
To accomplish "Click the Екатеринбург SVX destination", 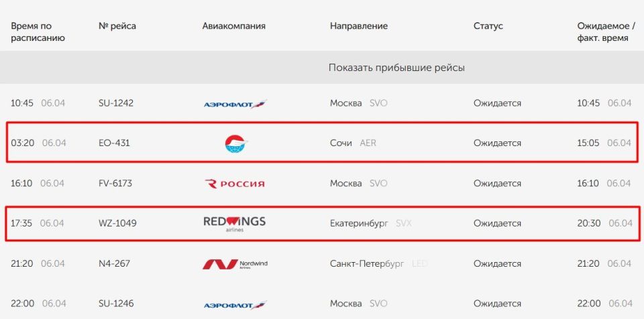I will click(x=370, y=222).
